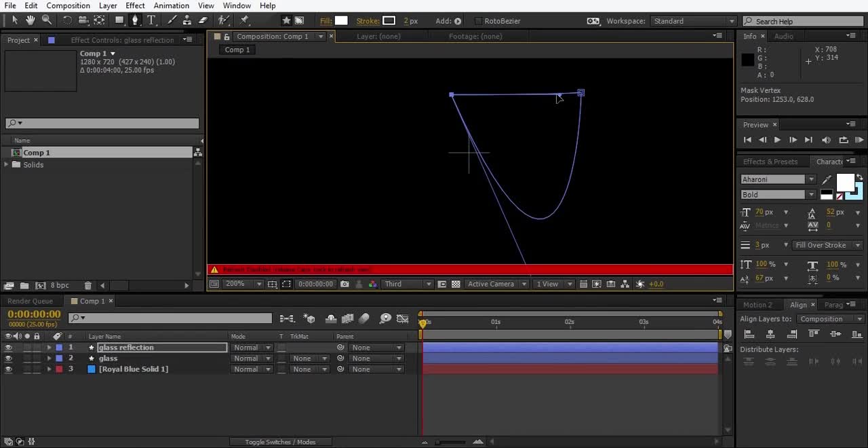
Task: Open composition flowchart icon in viewer
Action: pos(625,284)
